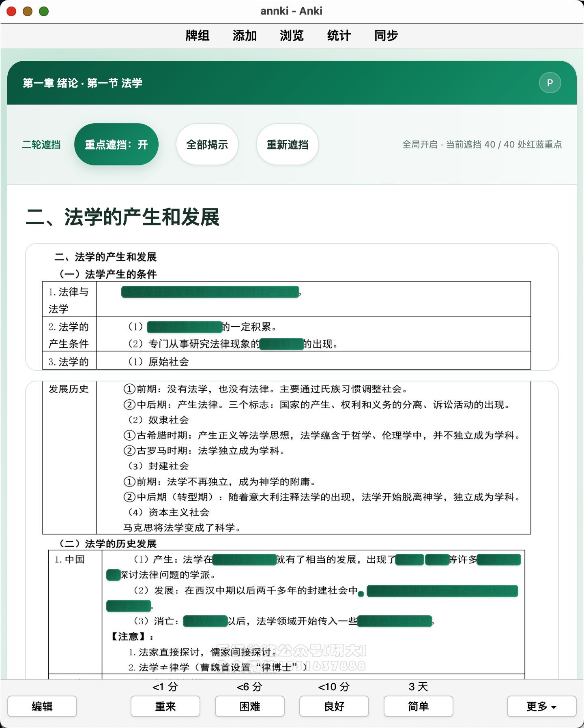Reveal the mask in the 法律与法学 row
Viewport: 584px width, 728px height.
pyautogui.click(x=210, y=292)
